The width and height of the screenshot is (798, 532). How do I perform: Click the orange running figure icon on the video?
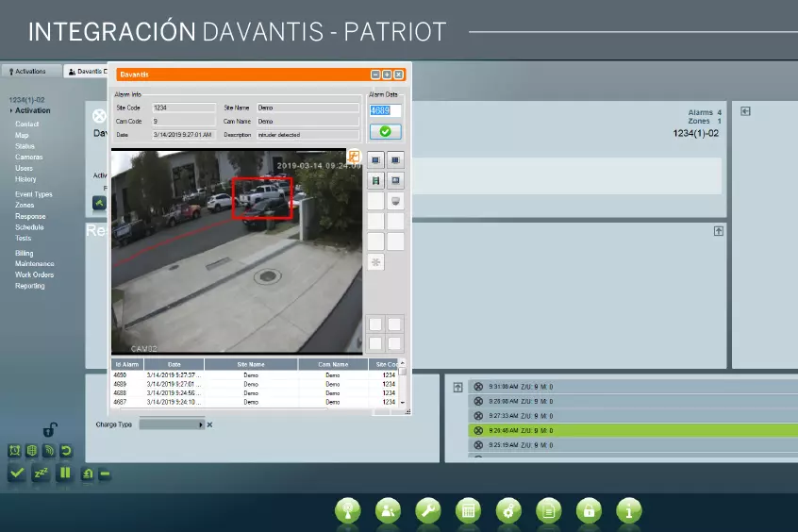[x=354, y=157]
